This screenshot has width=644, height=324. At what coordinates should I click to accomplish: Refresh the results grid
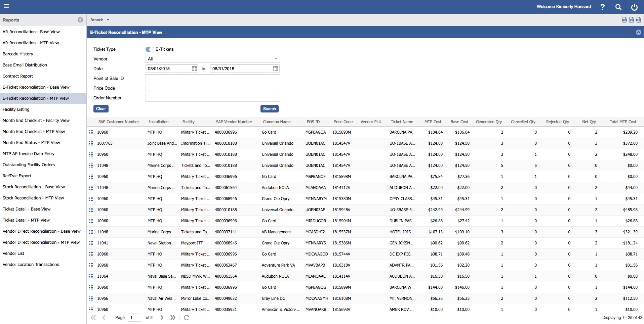click(187, 318)
